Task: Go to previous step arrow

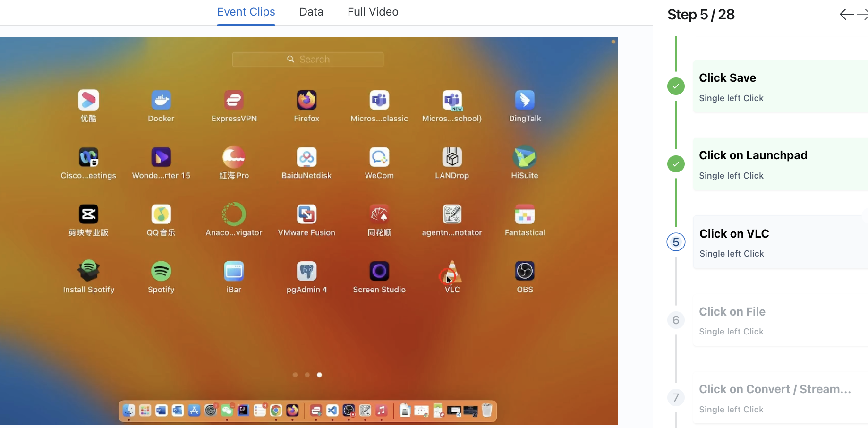Action: tap(846, 15)
